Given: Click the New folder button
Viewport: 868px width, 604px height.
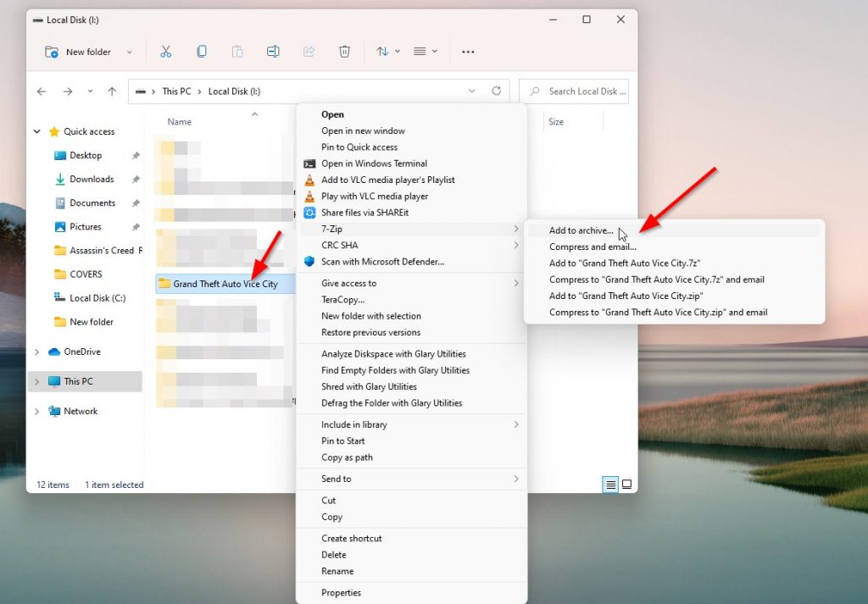Looking at the screenshot, I should (x=78, y=52).
